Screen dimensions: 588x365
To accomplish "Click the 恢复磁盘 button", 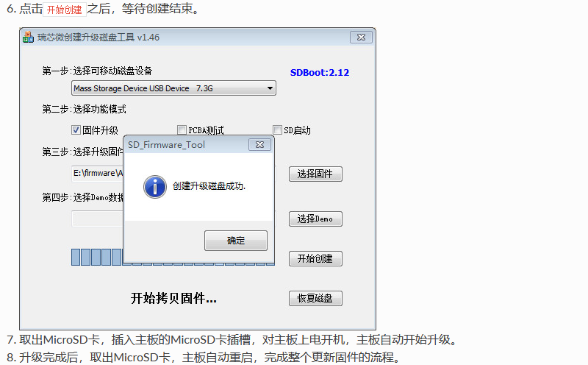I will [315, 298].
